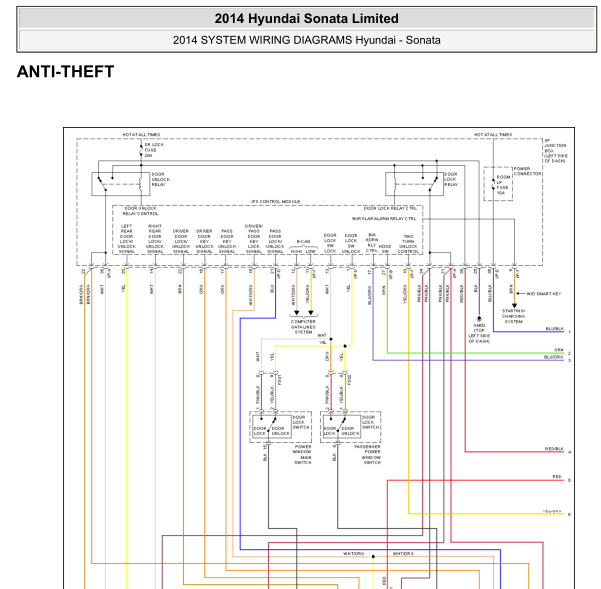Click the 'STARTING/CHARGING SYSTEM' label
The image size is (601, 589).
pyautogui.click(x=514, y=316)
